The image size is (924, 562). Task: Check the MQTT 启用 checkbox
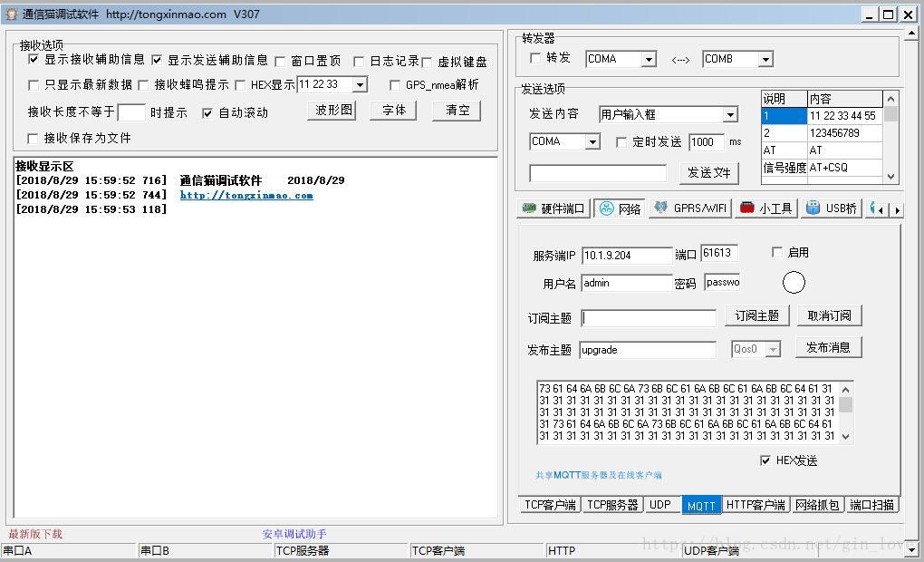coord(776,252)
